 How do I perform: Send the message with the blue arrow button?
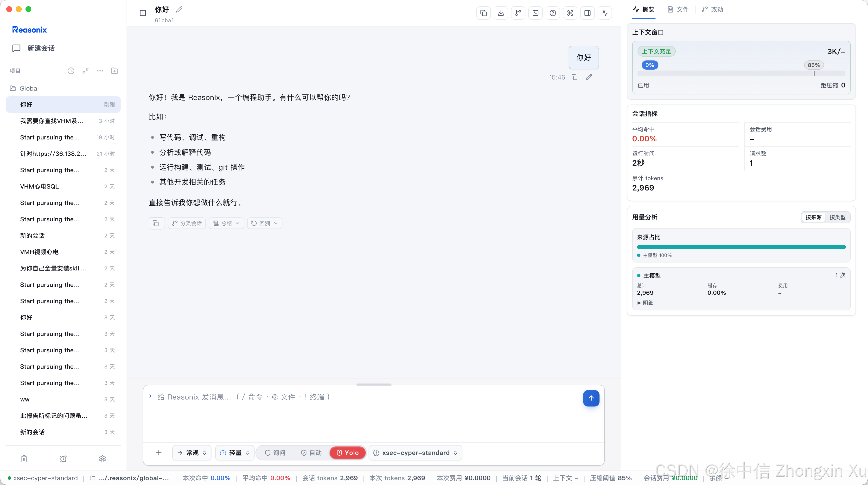pyautogui.click(x=591, y=398)
